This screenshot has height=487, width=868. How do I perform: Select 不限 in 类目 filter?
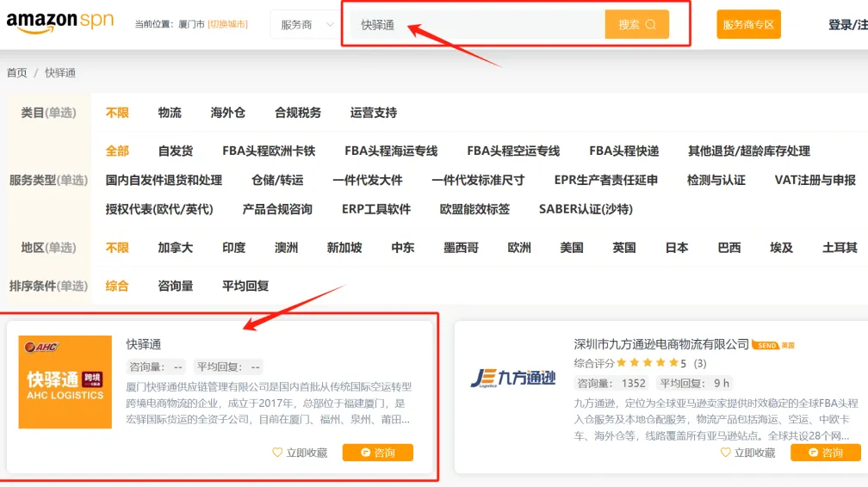[117, 113]
